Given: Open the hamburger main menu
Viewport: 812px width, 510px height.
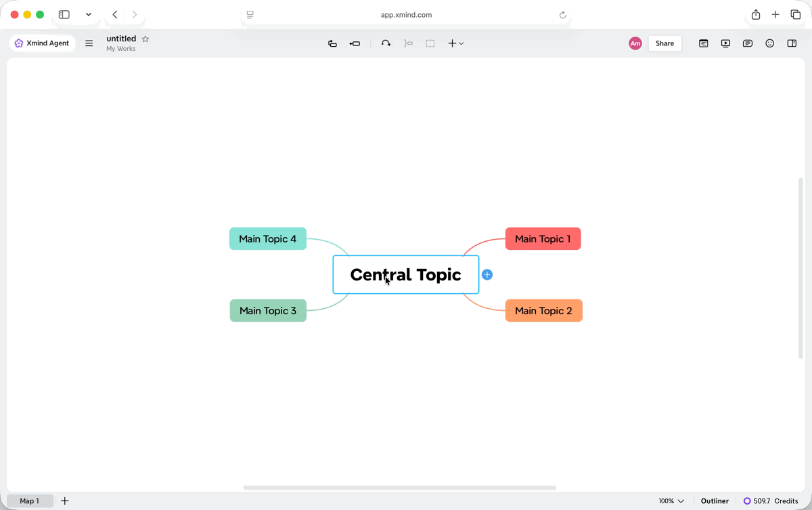Looking at the screenshot, I should click(x=89, y=43).
